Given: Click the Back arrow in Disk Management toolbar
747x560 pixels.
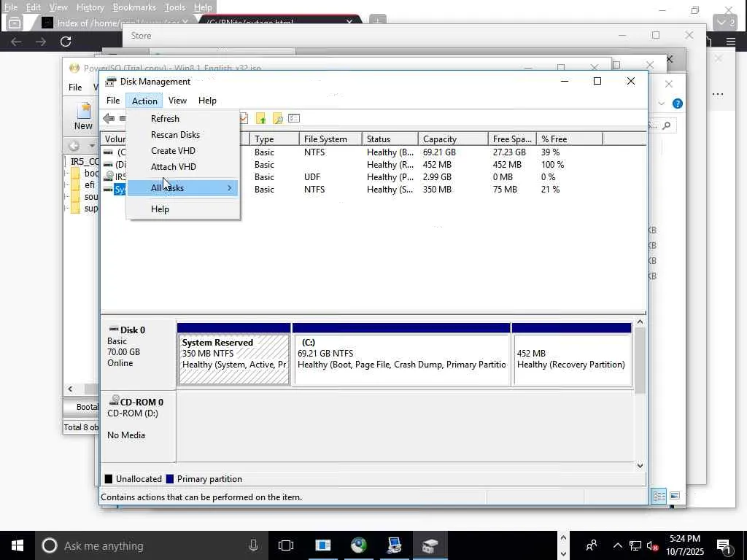Looking at the screenshot, I should click(x=109, y=119).
